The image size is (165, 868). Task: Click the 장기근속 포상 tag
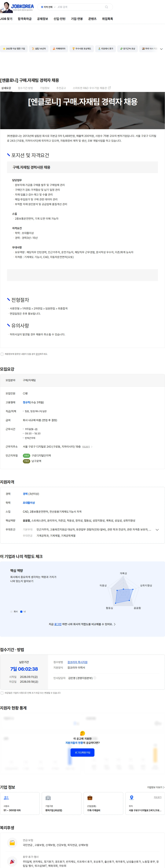pyautogui.click(x=128, y=49)
